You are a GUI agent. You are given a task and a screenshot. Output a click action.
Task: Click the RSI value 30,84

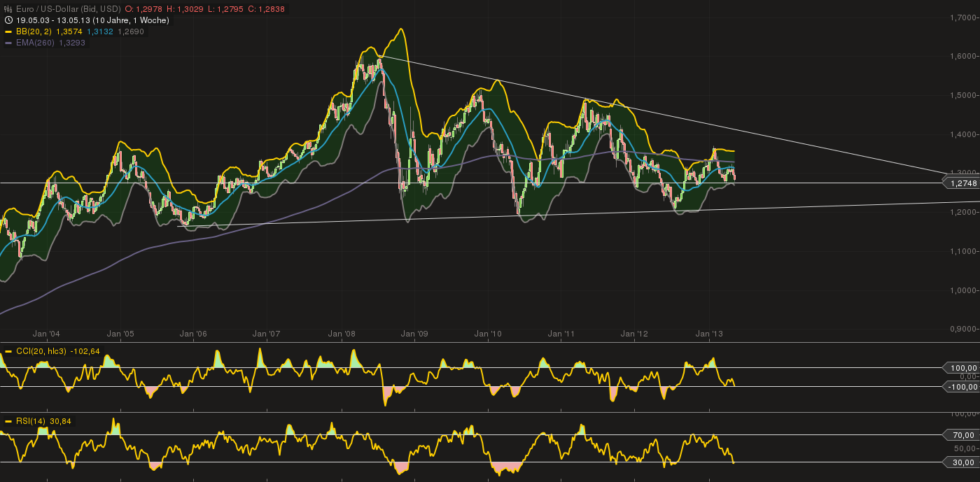click(x=60, y=421)
